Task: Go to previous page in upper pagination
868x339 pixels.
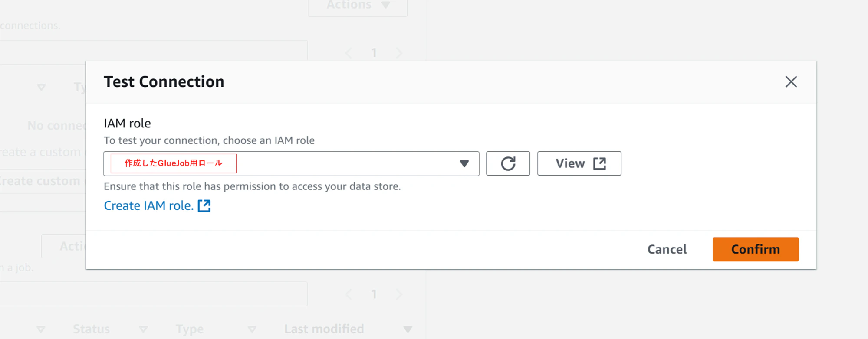Action: [x=349, y=53]
